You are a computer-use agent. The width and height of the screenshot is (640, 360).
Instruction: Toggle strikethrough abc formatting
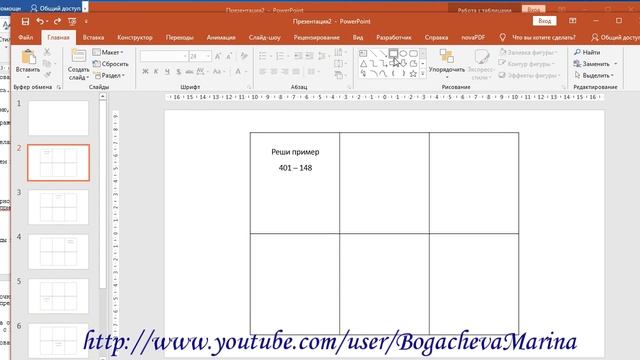click(189, 72)
